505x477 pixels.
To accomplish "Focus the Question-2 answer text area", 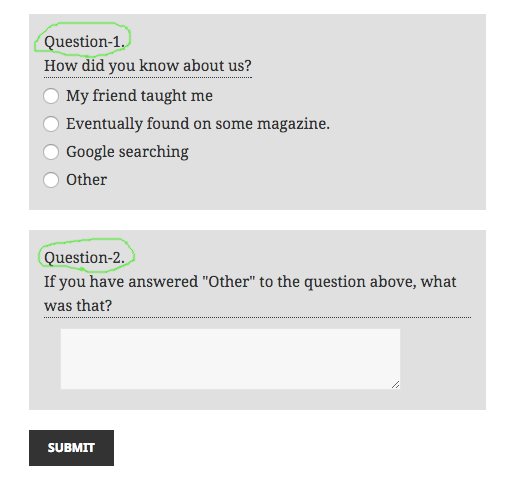I will coord(230,359).
